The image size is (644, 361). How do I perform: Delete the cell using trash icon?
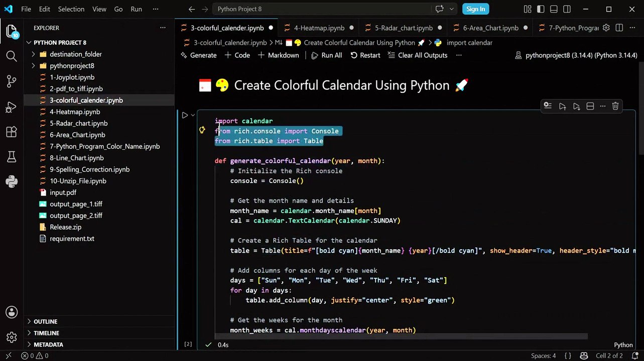tap(615, 106)
